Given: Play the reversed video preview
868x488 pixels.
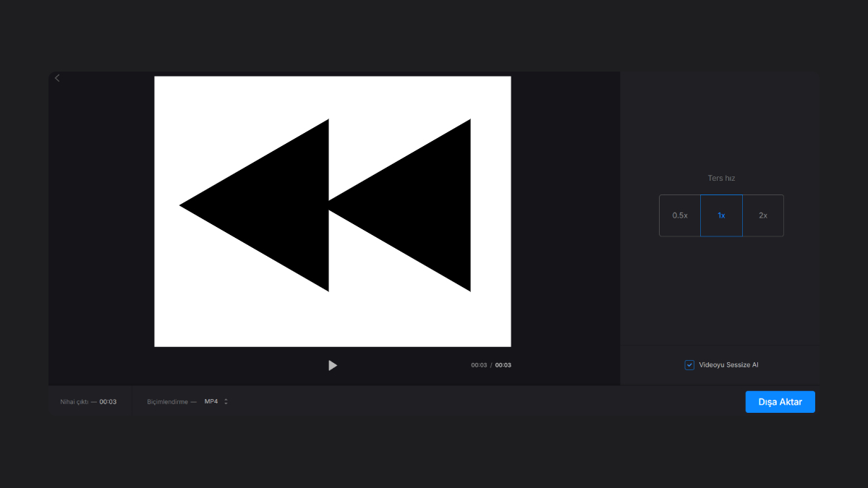Looking at the screenshot, I should tap(332, 366).
